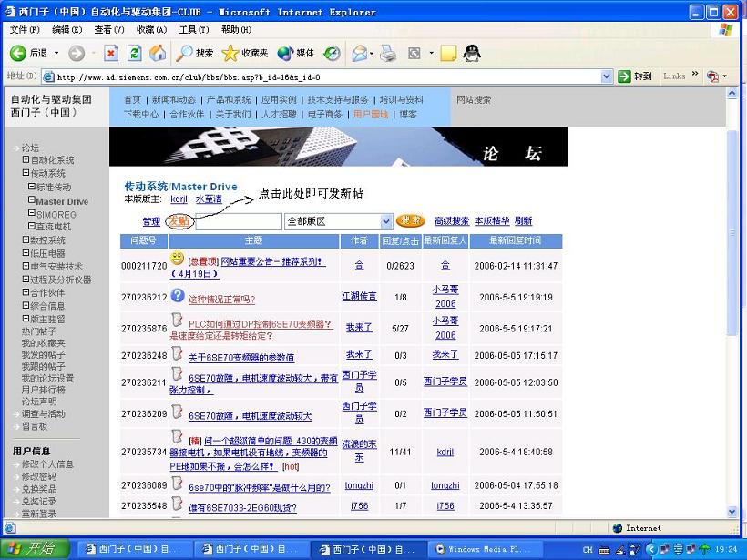Expand 数控系统 tree node

[x=26, y=239]
